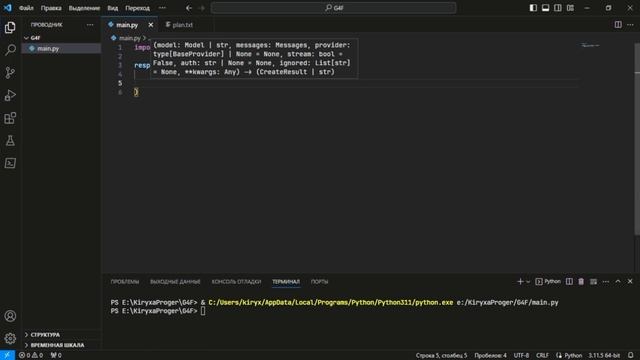Open the Файл menu
Image resolution: width=640 pixels, height=360 pixels.
26,8
